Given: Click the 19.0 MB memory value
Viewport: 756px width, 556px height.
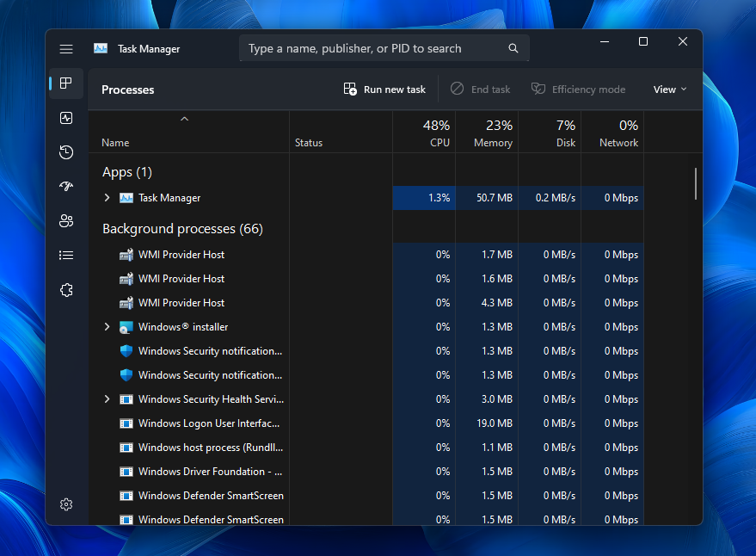Looking at the screenshot, I should pos(495,423).
